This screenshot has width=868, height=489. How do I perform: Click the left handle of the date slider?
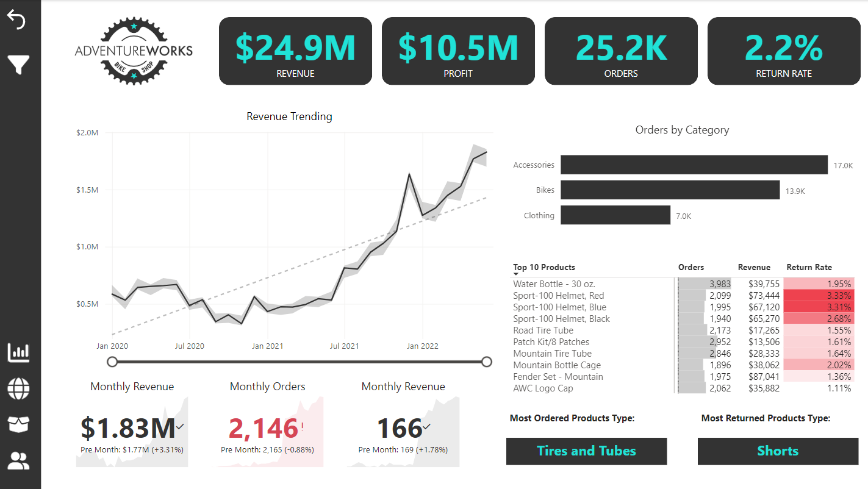click(112, 362)
